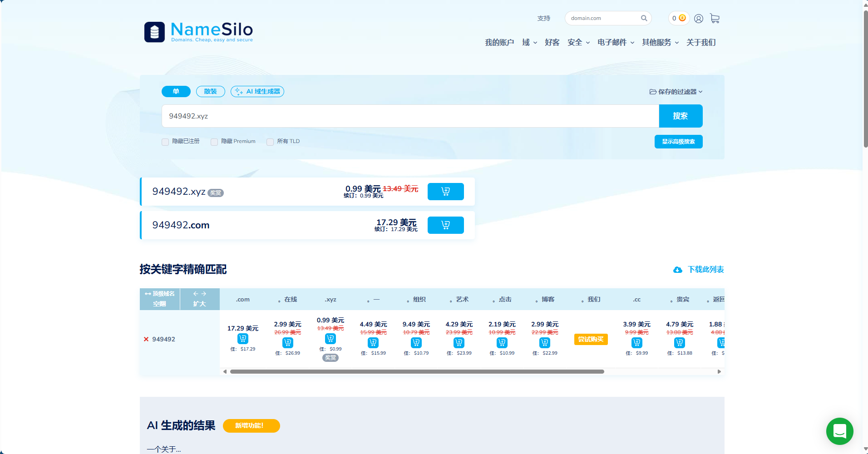Image resolution: width=868 pixels, height=454 pixels.
Task: Click the download cloud icon
Action: [677, 270]
